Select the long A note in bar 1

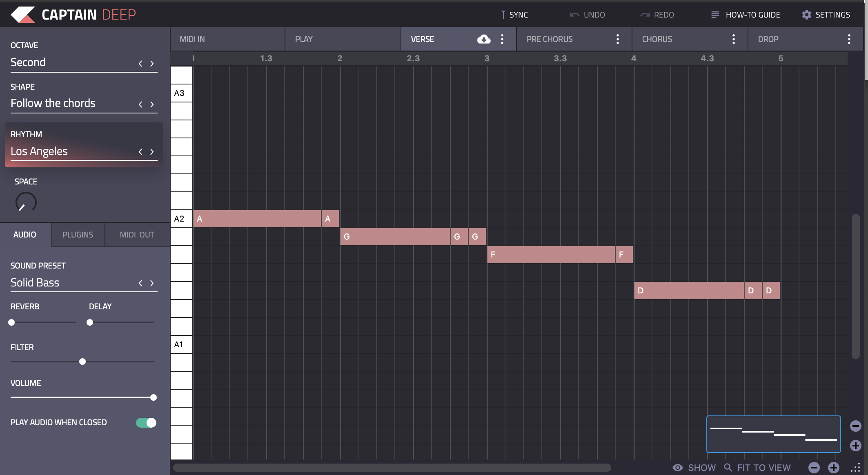click(x=257, y=219)
